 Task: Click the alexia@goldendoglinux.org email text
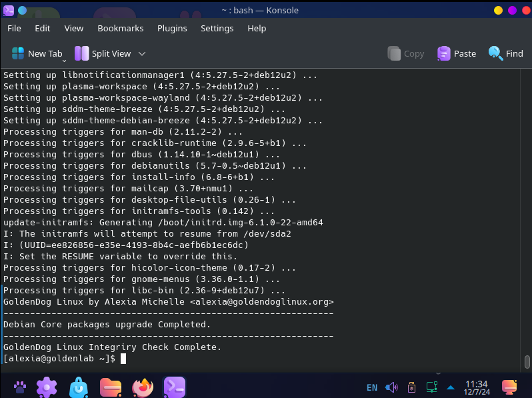pos(262,301)
